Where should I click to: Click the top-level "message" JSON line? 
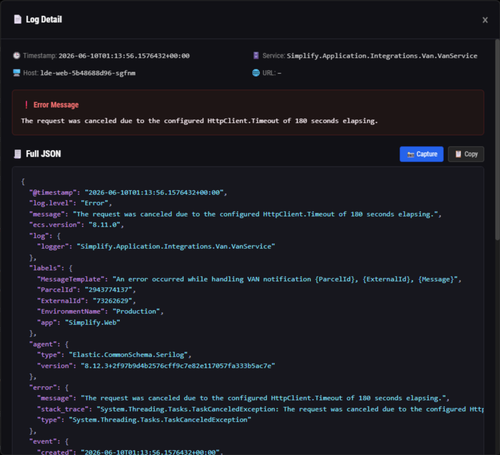(235, 214)
